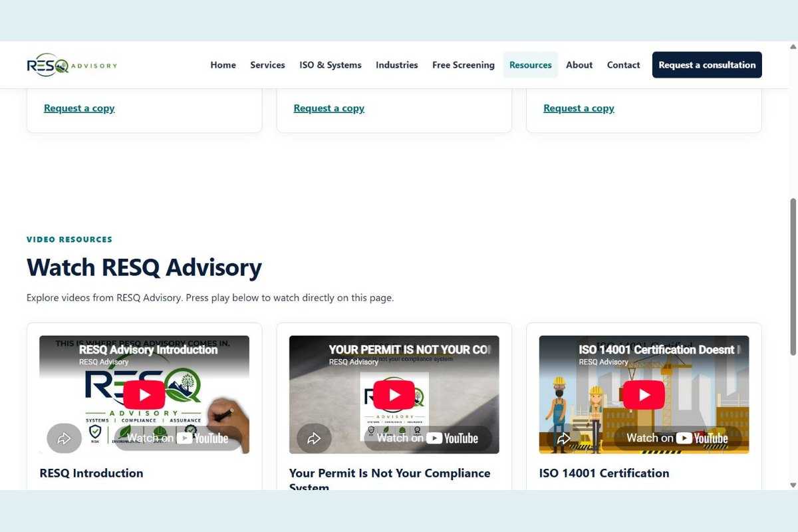
Task: Click Your Permit Is Not Your Compliance heading
Action: 390,479
